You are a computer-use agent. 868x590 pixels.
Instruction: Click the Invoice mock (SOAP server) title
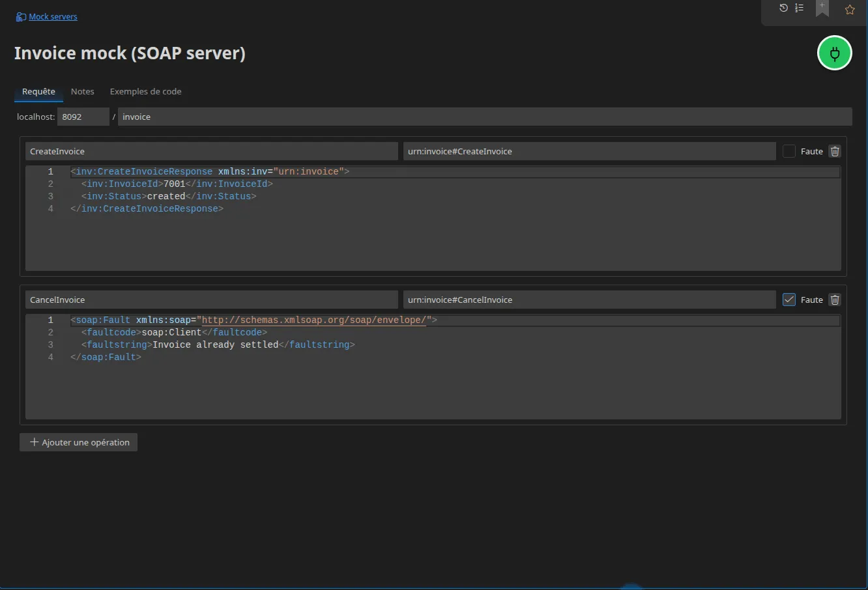130,53
